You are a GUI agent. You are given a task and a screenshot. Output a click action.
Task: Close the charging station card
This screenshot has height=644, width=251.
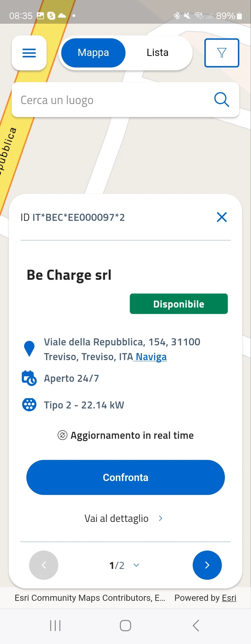coord(222,217)
